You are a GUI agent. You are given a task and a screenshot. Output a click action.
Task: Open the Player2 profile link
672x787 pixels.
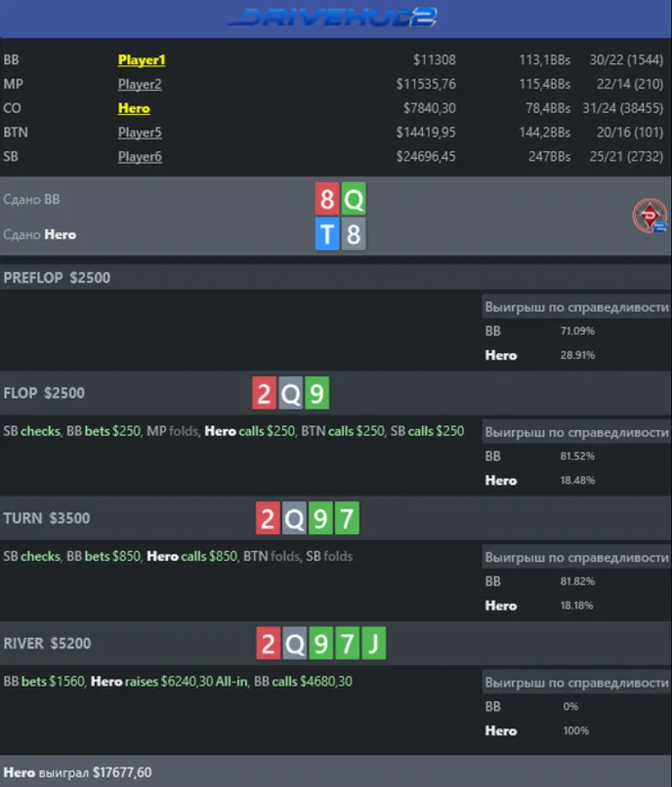click(x=139, y=85)
